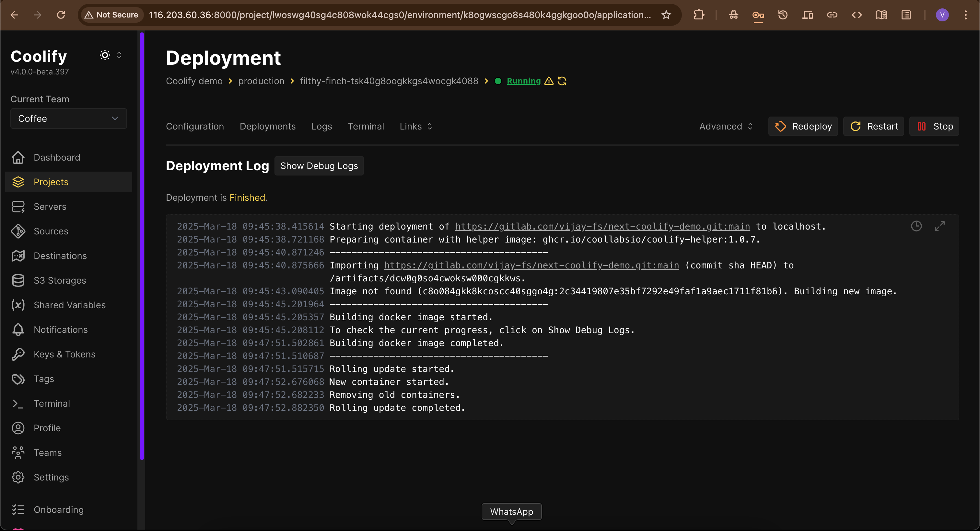This screenshot has width=980, height=531.
Task: Reload the browser page
Action: (x=61, y=15)
